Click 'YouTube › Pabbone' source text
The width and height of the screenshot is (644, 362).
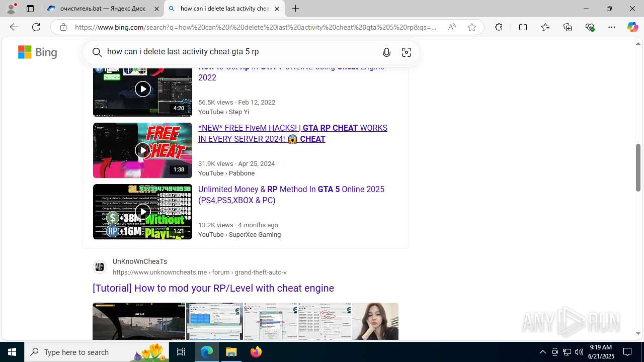pyautogui.click(x=226, y=173)
